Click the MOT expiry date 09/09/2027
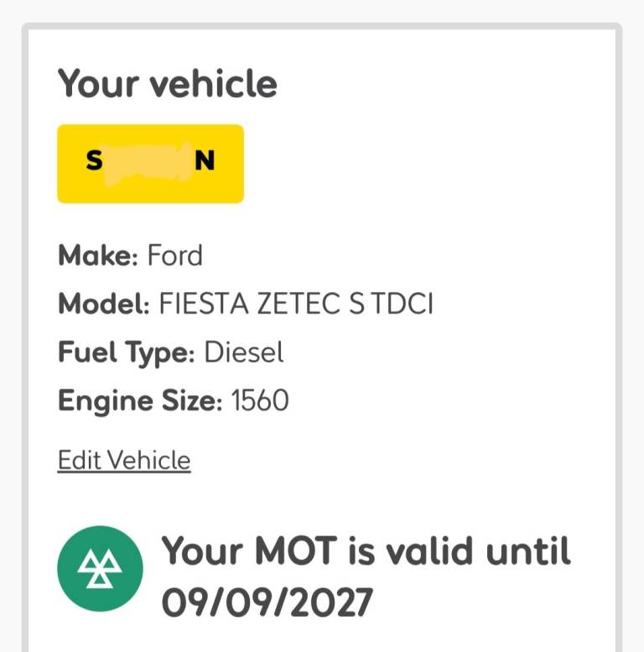Viewport: 644px width, 652px height. tap(267, 602)
